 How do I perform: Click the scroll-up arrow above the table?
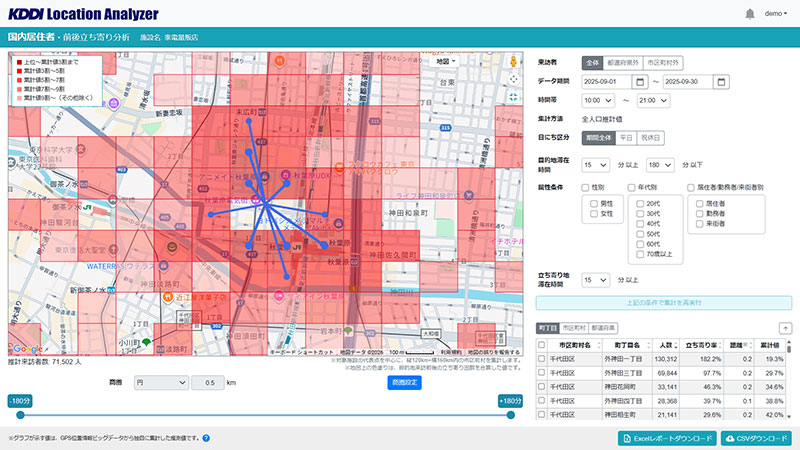point(785,327)
